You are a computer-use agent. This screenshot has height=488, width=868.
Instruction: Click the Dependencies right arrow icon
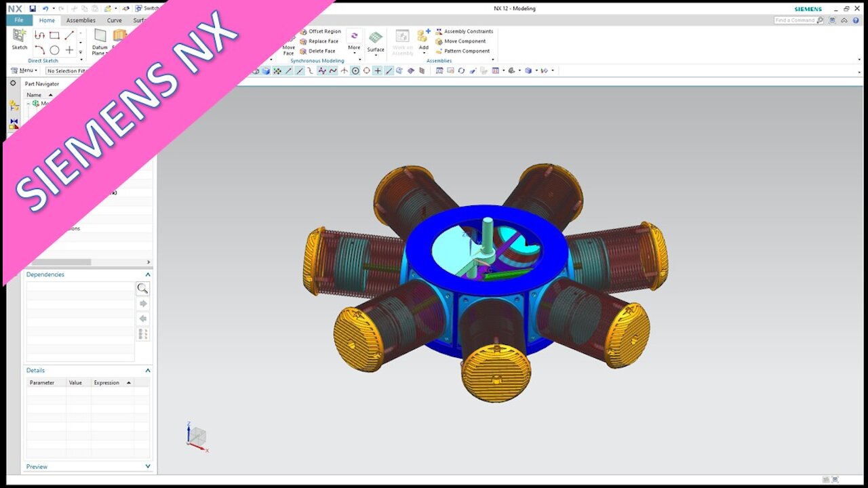pyautogui.click(x=142, y=304)
